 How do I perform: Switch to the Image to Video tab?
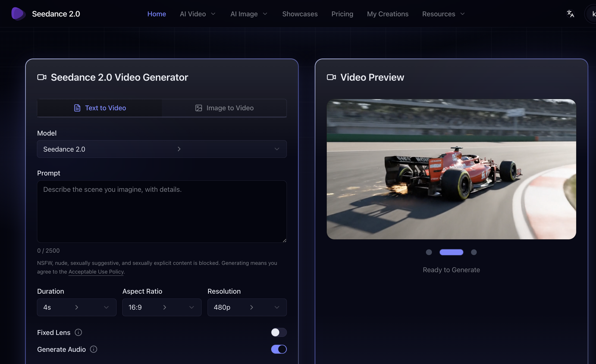tap(224, 108)
